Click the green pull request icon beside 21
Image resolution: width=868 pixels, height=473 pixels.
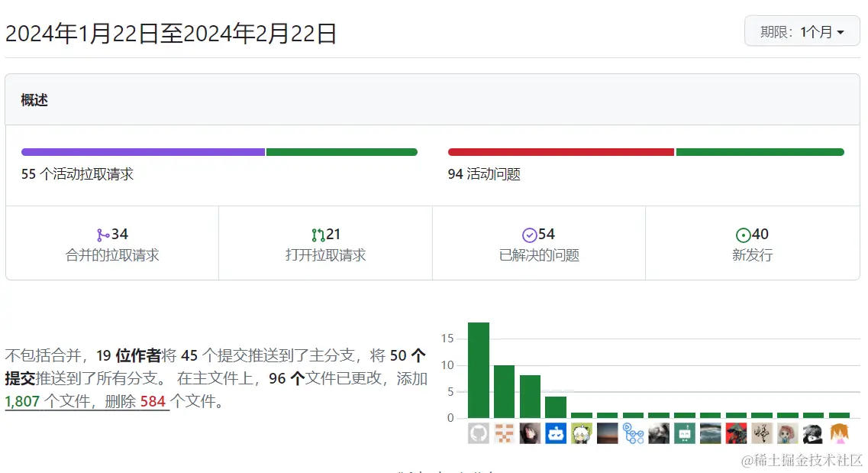coord(318,235)
